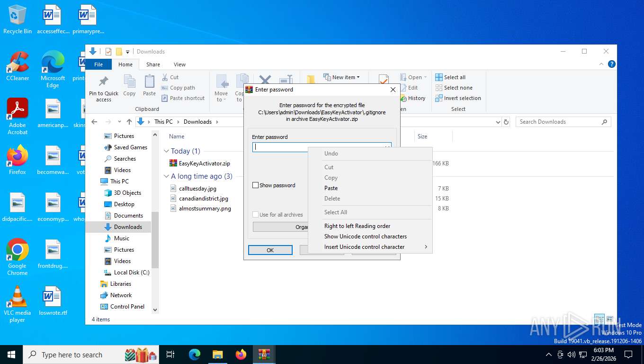
Task: Click Paste shortcut in the ribbon
Action: pos(183,98)
